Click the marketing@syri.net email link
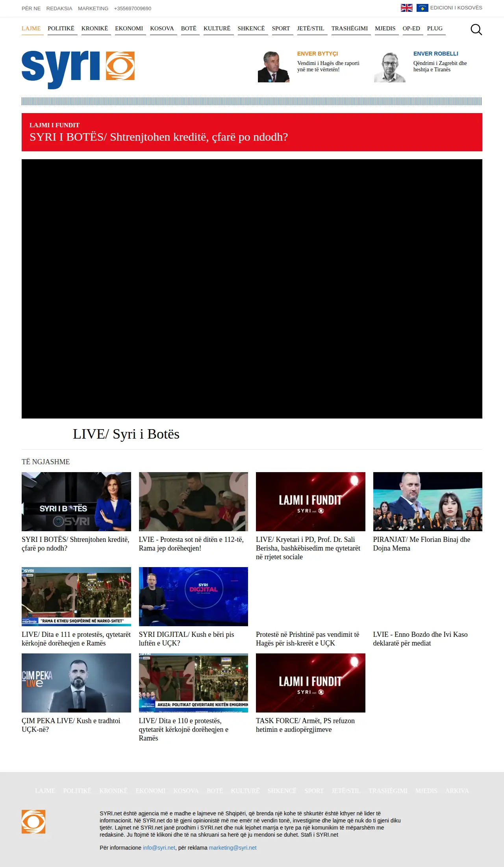Viewport: 504px width, 867px height. [x=233, y=848]
